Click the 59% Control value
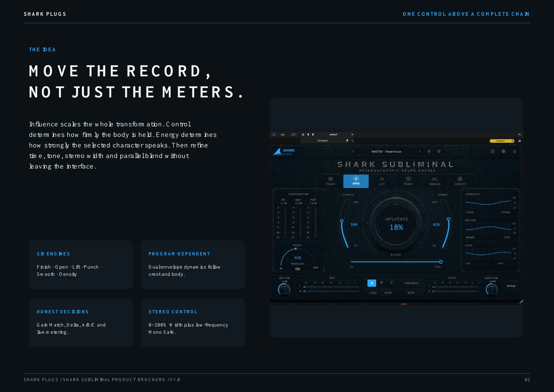Viewport: 554px width, 392px height. point(354,224)
